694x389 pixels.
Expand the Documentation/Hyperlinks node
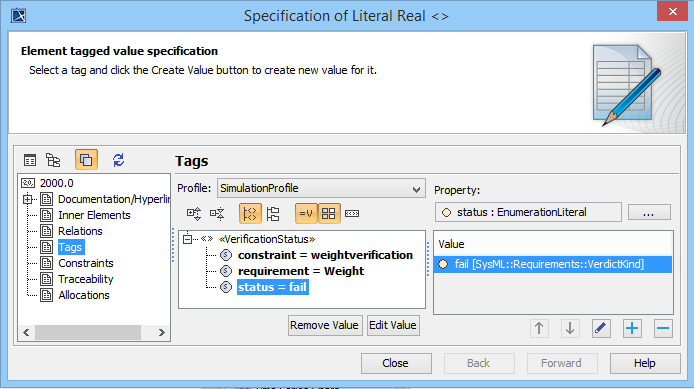tap(27, 199)
